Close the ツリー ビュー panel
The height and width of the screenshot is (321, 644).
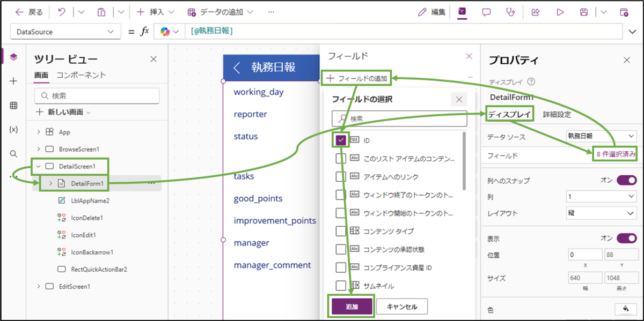click(x=153, y=59)
